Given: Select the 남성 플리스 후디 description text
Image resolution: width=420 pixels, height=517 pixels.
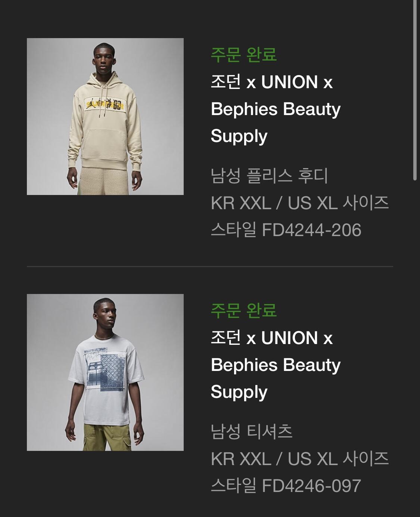Looking at the screenshot, I should [x=269, y=176].
